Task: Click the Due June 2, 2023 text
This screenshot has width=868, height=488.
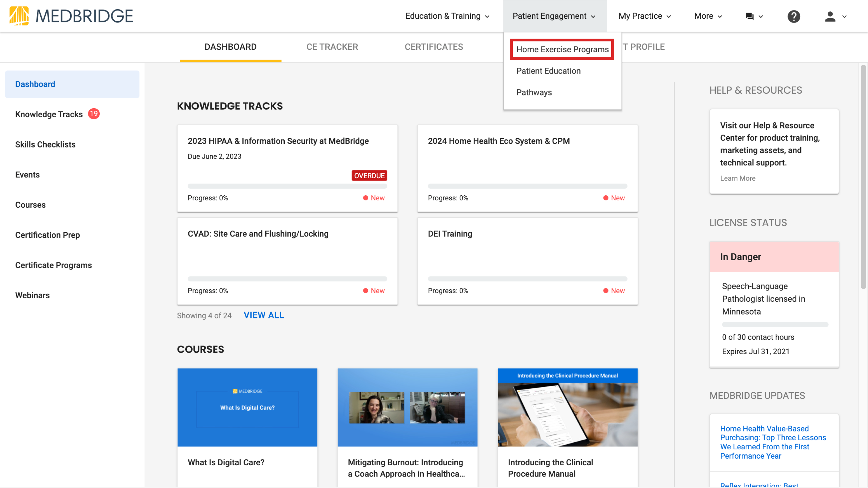Action: tap(214, 156)
